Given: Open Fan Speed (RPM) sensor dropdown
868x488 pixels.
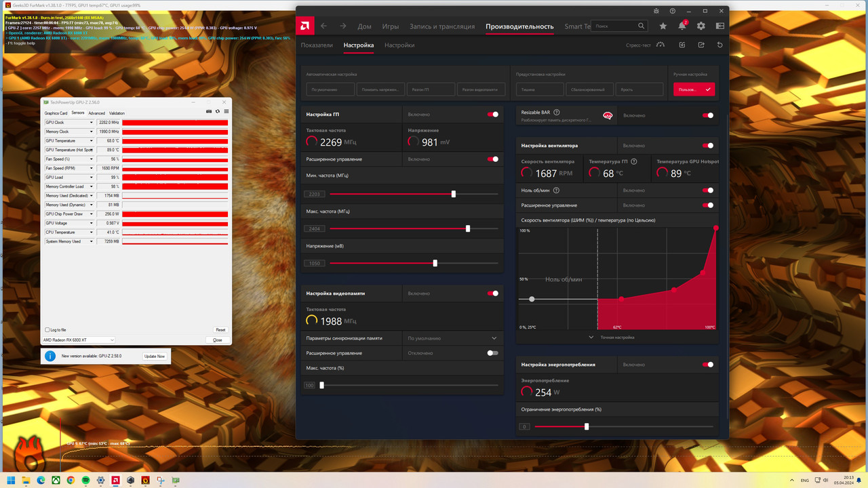Looking at the screenshot, I should [92, 168].
